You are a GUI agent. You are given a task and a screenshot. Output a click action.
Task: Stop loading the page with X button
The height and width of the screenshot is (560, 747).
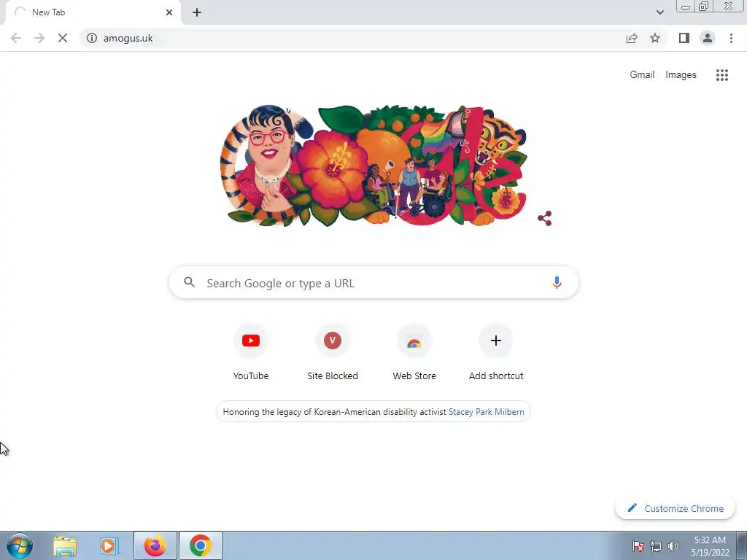pyautogui.click(x=63, y=38)
